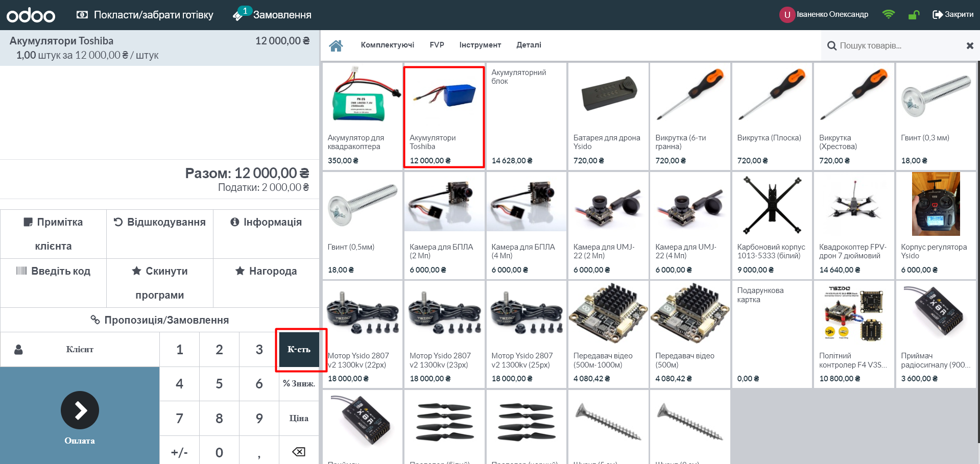Screen dimensions: 980x464
Task: Switch numpad to Ціна price mode
Action: coord(299,418)
